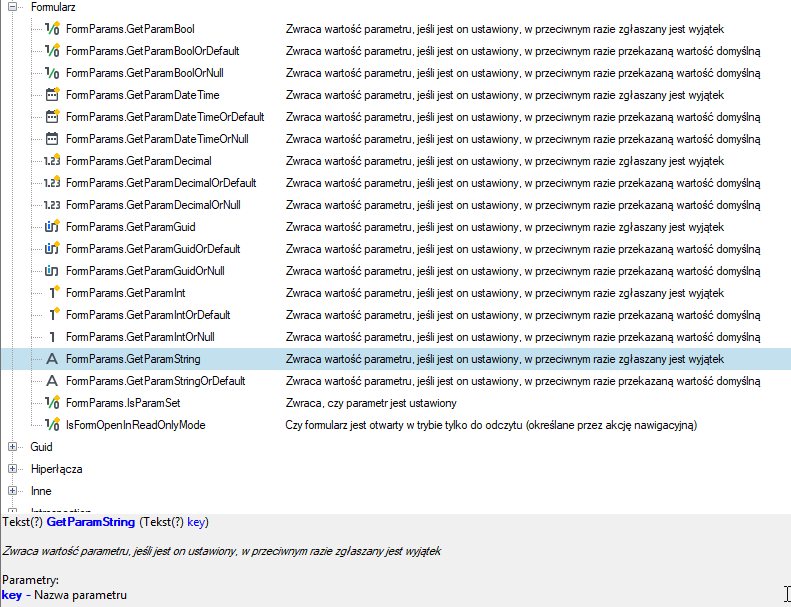The width and height of the screenshot is (791, 607).
Task: Click the Formularz category label
Action: pyautogui.click(x=53, y=7)
